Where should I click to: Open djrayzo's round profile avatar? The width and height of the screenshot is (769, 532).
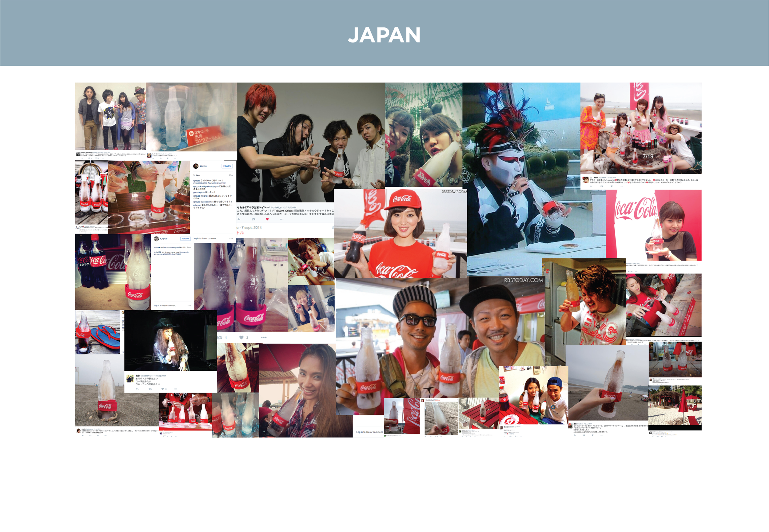[x=196, y=166]
